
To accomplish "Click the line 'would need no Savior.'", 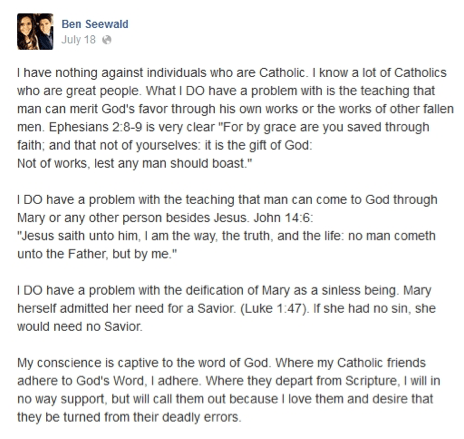I will click(80, 326).
